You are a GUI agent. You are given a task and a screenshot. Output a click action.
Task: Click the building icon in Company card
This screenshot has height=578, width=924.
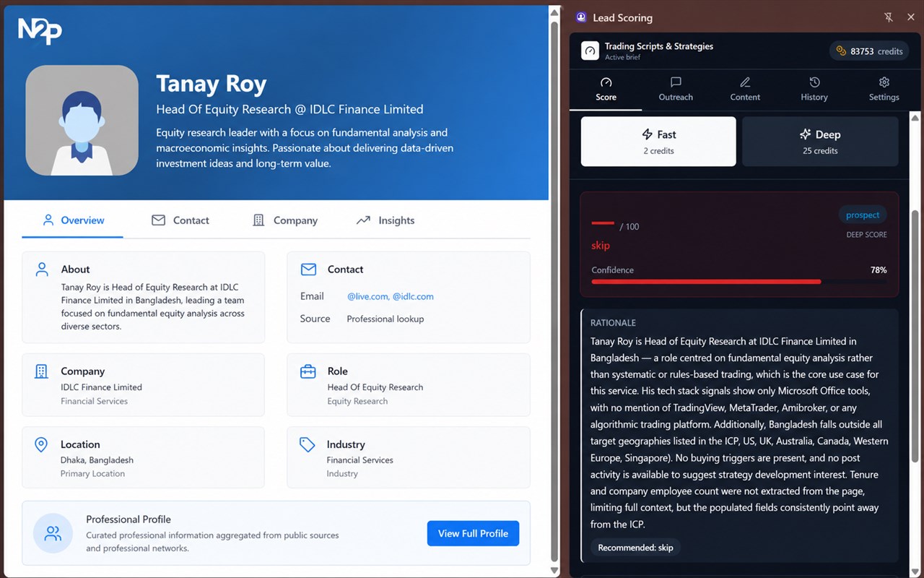[42, 371]
